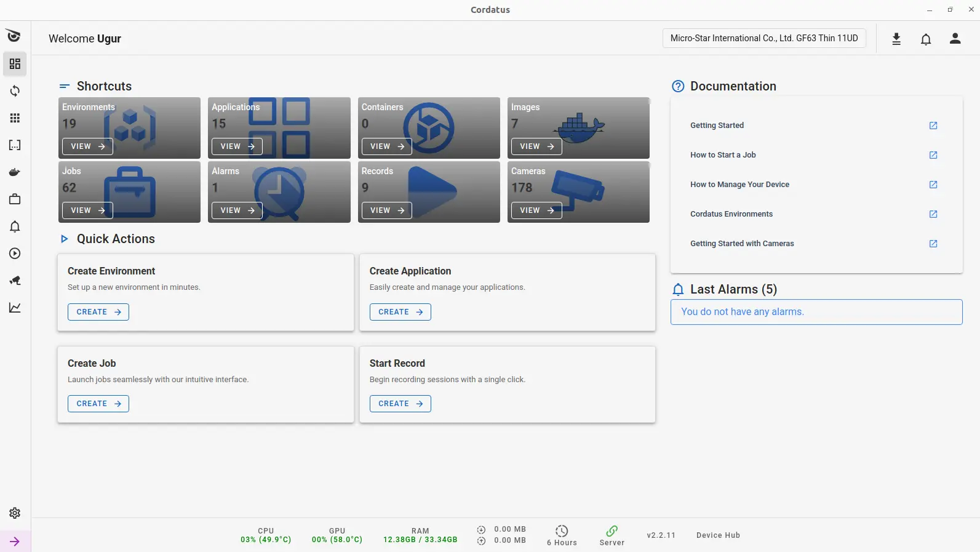Screen dimensions: 980x552
Task: Click the Shortcuts section heading icon
Action: click(x=64, y=86)
